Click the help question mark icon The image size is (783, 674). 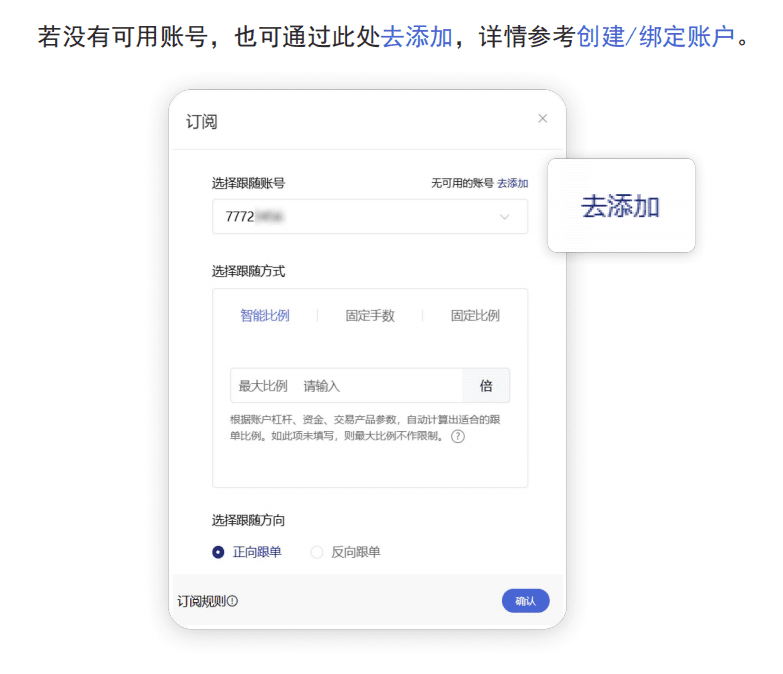[458, 437]
